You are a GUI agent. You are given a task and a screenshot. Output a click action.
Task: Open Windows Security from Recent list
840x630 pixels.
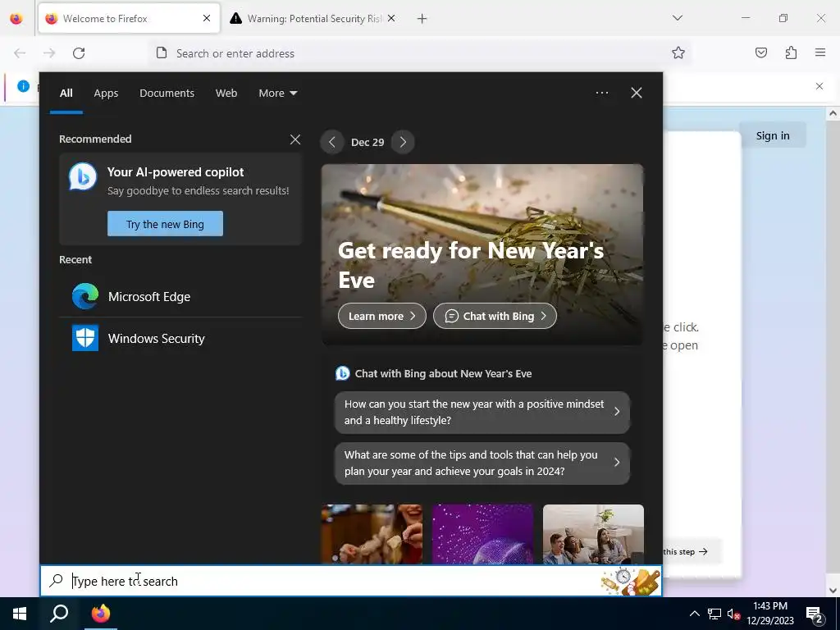[x=180, y=339]
